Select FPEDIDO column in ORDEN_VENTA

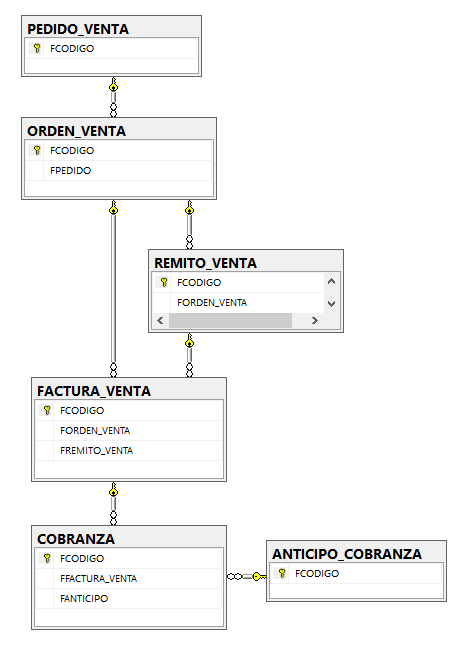pos(119,170)
